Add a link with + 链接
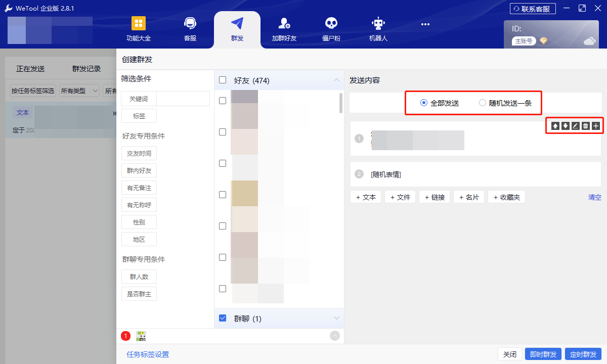 click(x=435, y=197)
